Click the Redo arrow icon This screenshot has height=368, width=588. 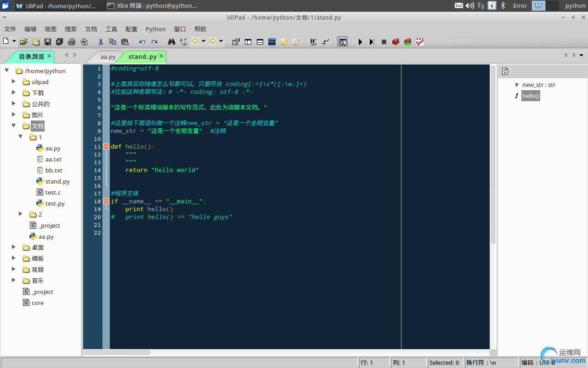(154, 42)
